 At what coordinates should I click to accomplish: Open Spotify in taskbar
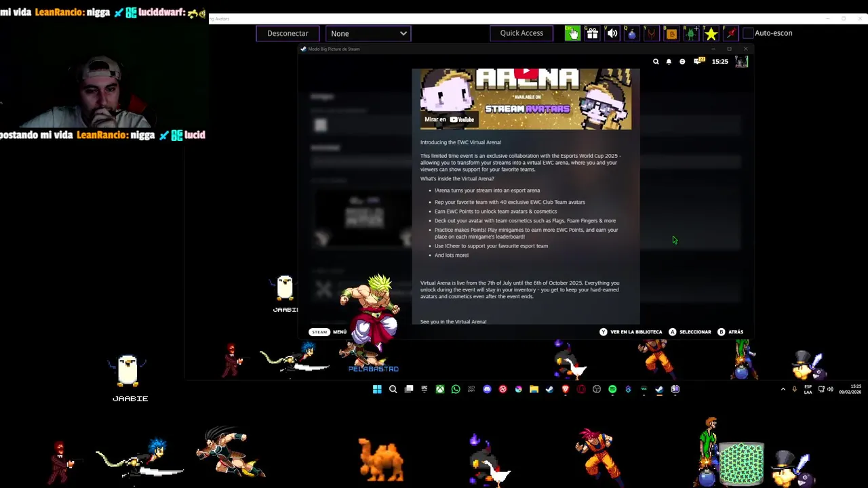coord(612,389)
